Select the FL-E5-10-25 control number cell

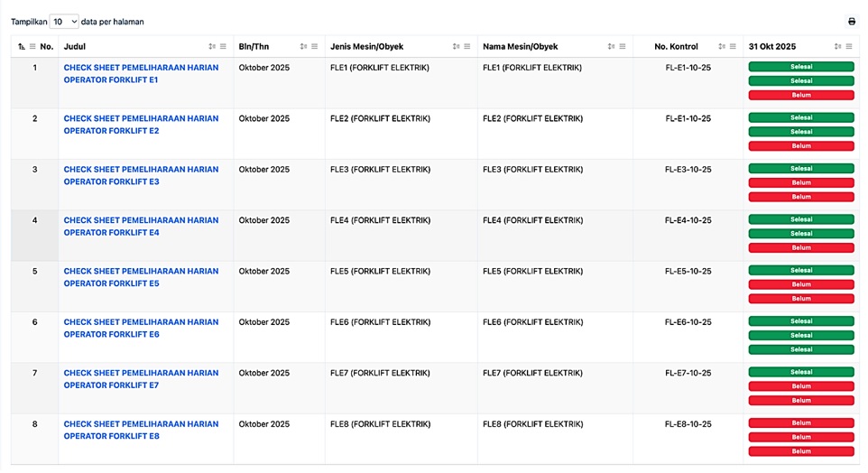click(688, 272)
